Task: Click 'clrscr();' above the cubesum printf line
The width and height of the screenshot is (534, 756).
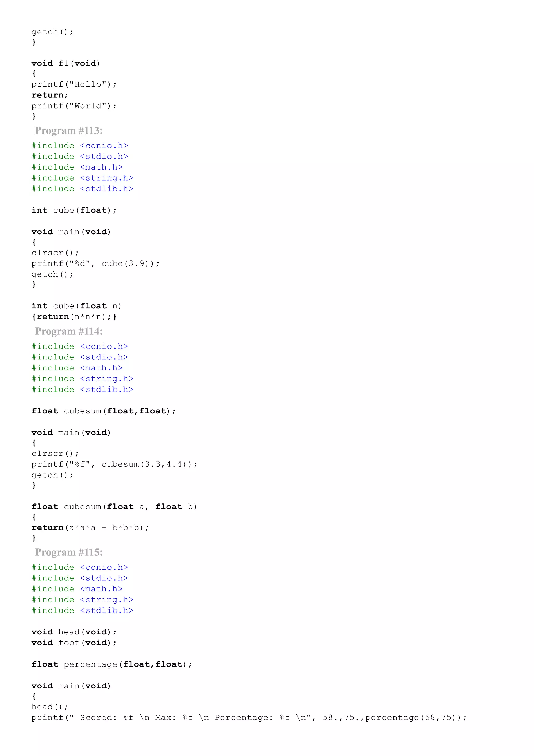Action: tap(55, 454)
